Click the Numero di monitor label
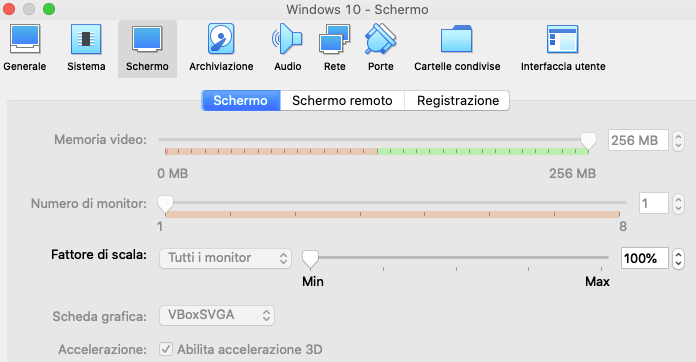The width and height of the screenshot is (696, 362). point(89,204)
